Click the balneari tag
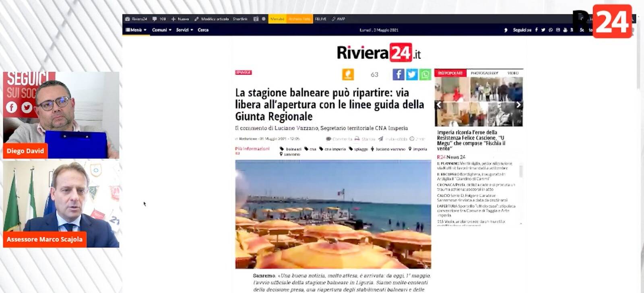Image resolution: width=644 pixels, height=293 pixels. coord(291,149)
